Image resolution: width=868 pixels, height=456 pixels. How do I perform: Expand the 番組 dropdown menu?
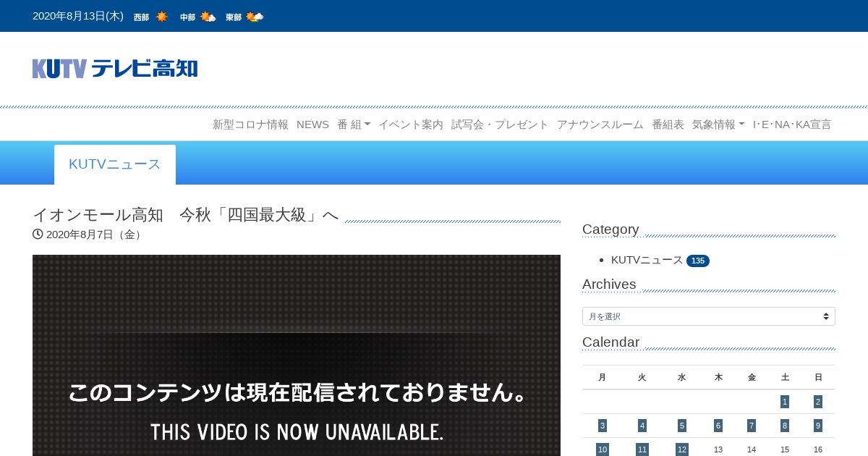(x=354, y=124)
